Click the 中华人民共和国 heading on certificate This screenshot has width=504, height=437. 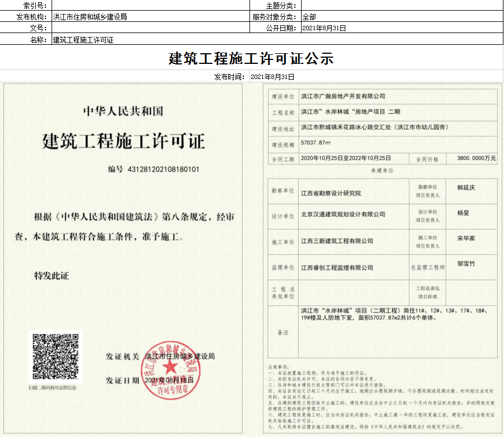[123, 111]
